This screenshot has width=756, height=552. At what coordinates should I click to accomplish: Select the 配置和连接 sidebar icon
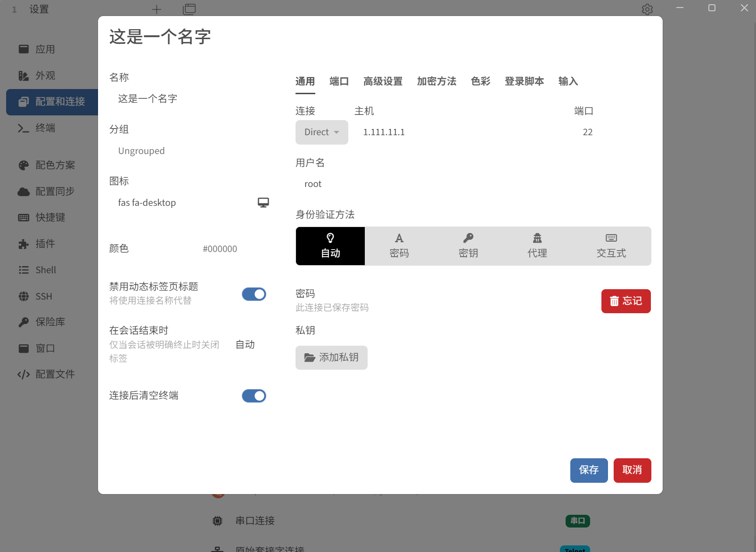[24, 102]
